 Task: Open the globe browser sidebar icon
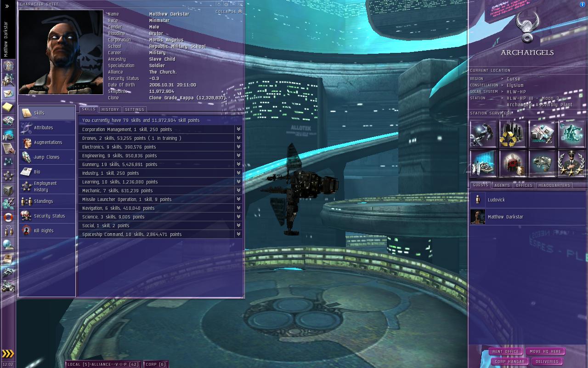pos(8,245)
